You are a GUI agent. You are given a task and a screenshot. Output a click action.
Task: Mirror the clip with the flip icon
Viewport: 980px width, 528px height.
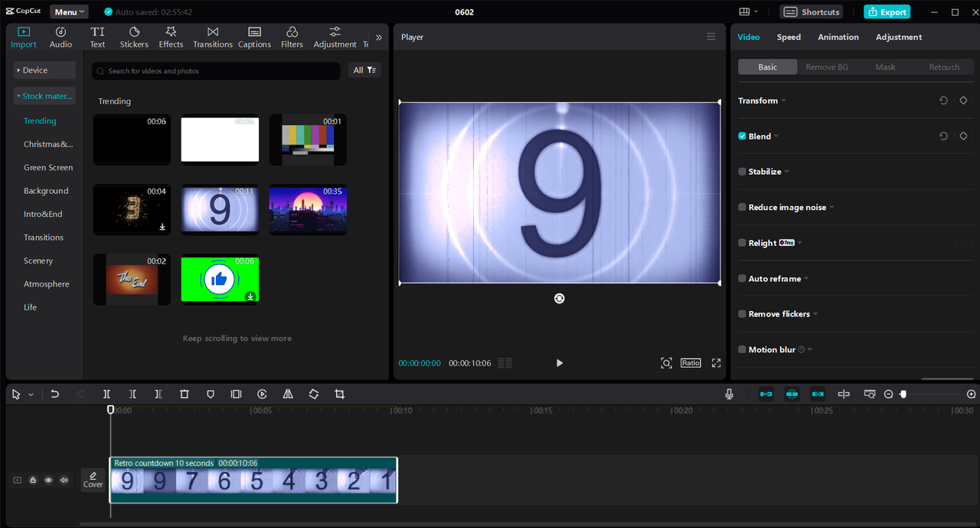point(288,394)
